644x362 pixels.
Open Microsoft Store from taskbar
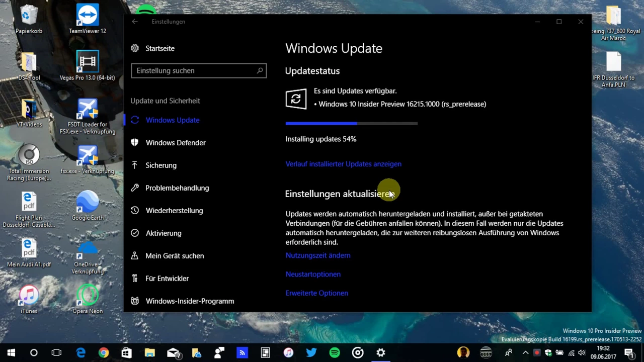pyautogui.click(x=126, y=352)
